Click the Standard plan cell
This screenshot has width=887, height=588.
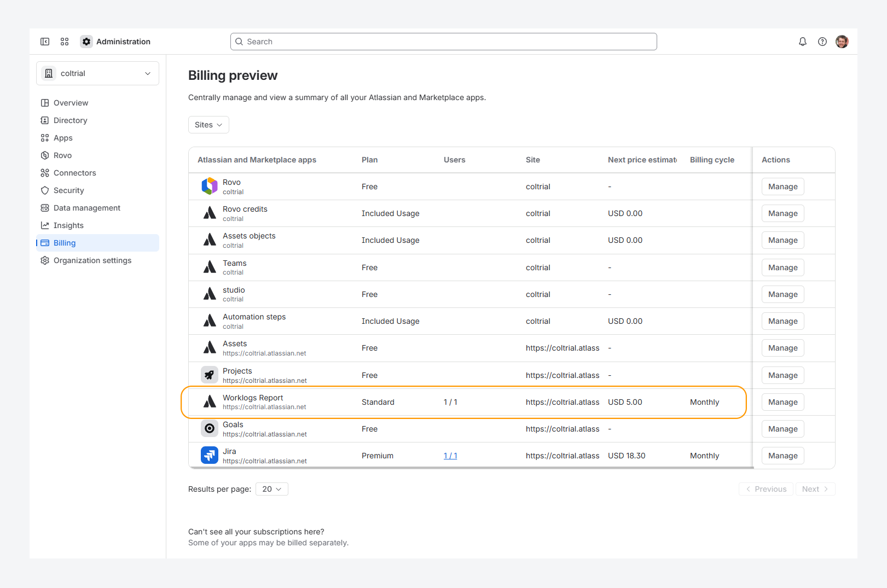[378, 402]
